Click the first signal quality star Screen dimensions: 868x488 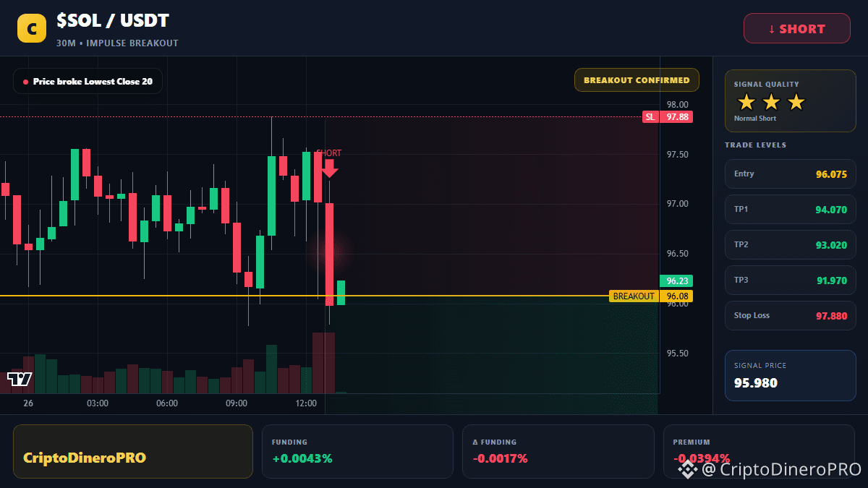(x=746, y=102)
